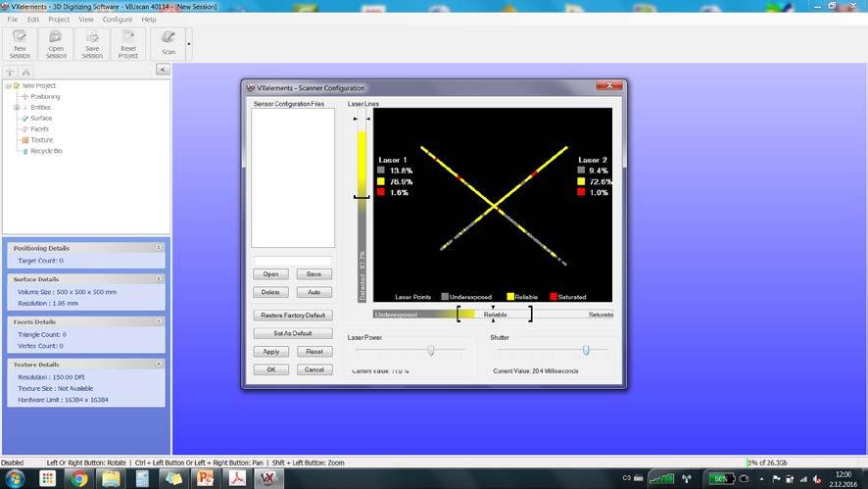Expand the Entities tree node
868x489 pixels.
[x=17, y=108]
